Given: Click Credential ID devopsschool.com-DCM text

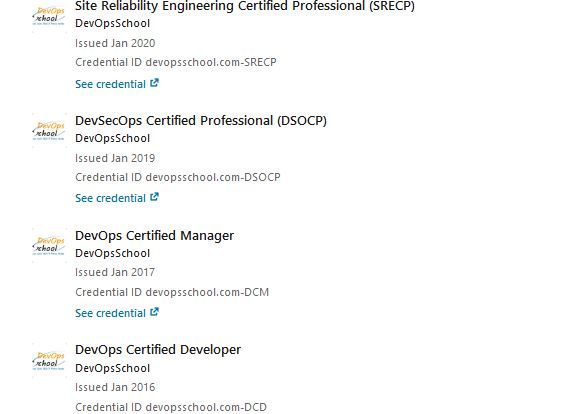Looking at the screenshot, I should (172, 292).
